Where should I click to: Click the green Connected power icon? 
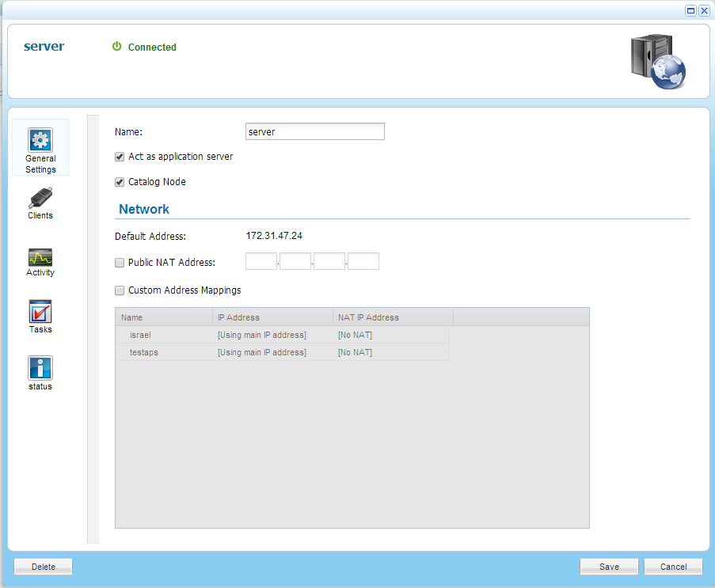[116, 47]
